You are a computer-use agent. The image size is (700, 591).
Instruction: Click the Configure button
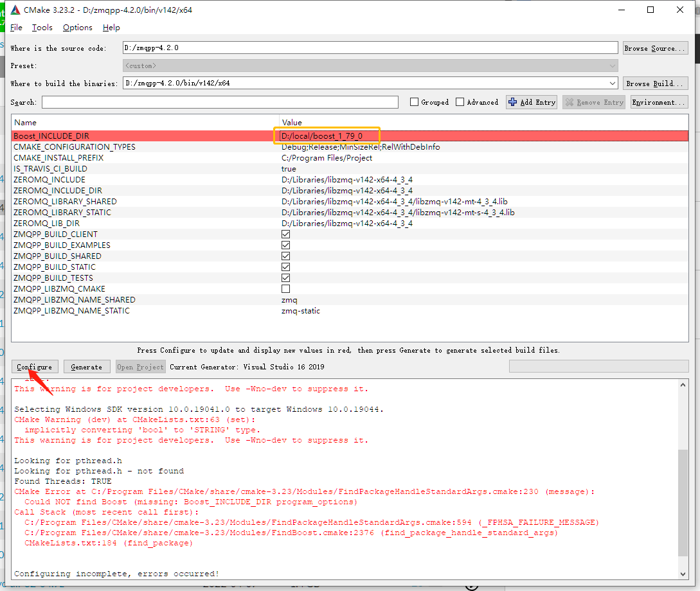(34, 367)
